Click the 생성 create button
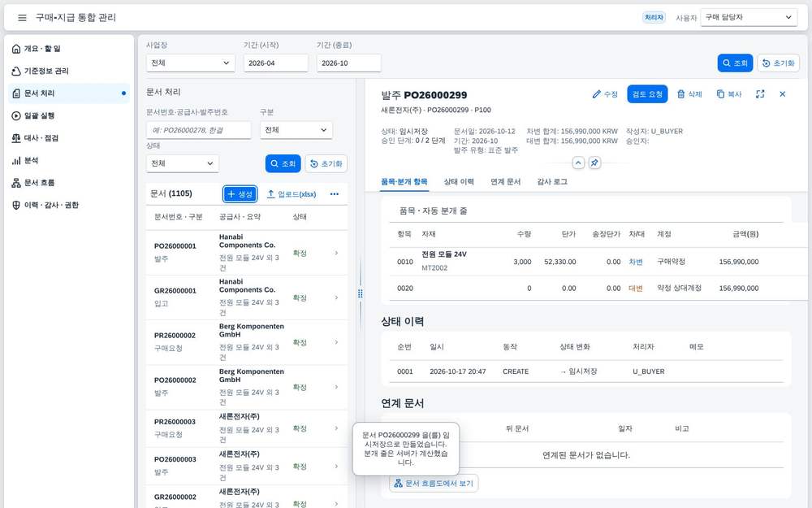 240,194
